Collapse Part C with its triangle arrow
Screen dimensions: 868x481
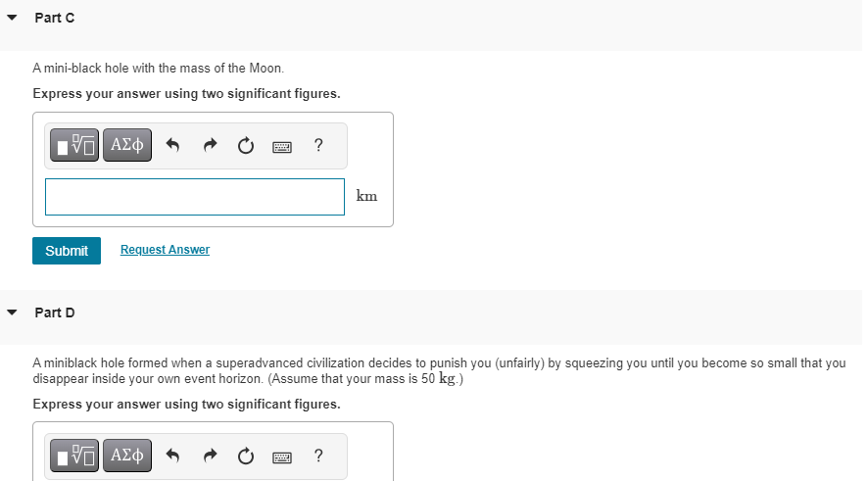click(12, 19)
